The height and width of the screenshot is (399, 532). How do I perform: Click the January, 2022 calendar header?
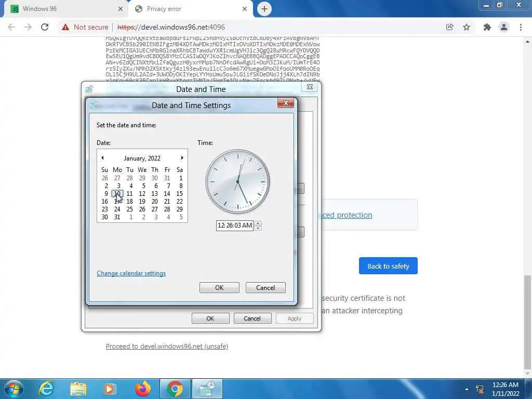click(x=142, y=158)
